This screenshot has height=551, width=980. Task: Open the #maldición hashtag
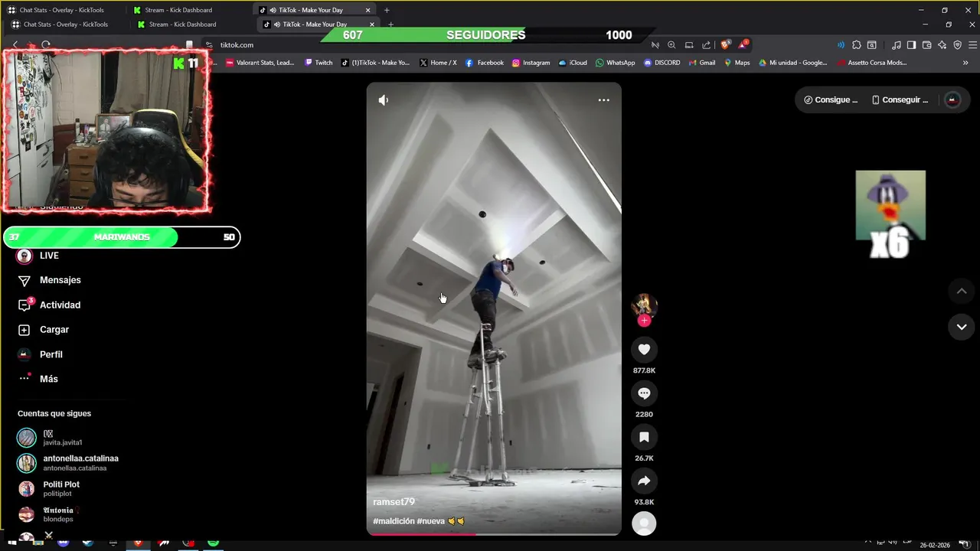click(394, 521)
